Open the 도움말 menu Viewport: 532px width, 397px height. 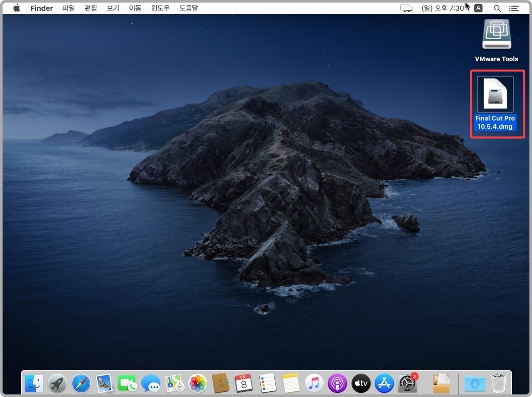[x=189, y=8]
